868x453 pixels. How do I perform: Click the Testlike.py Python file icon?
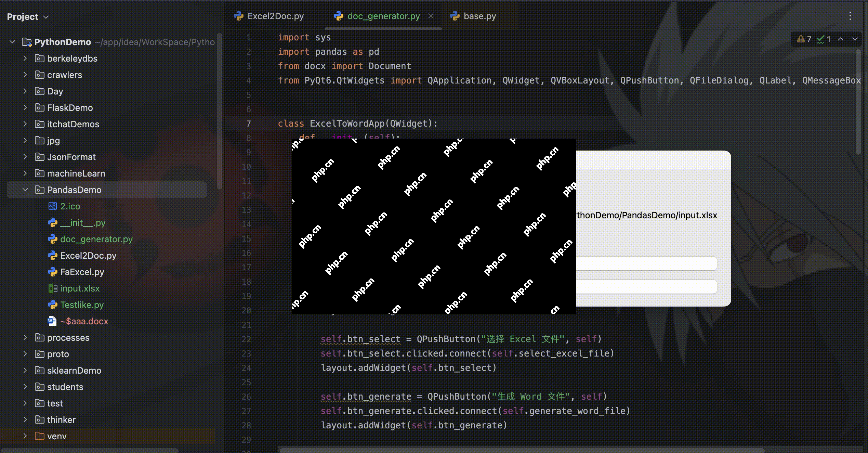(53, 305)
